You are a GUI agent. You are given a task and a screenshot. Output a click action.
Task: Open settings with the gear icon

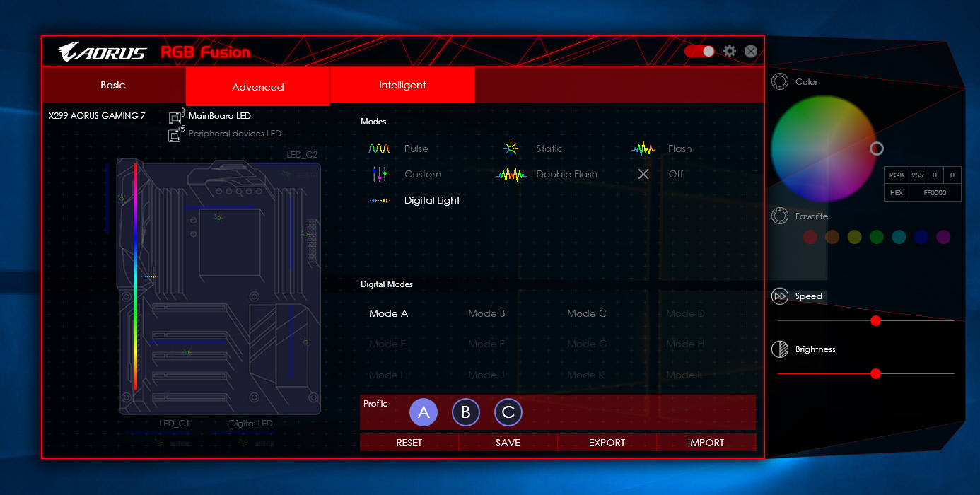730,52
